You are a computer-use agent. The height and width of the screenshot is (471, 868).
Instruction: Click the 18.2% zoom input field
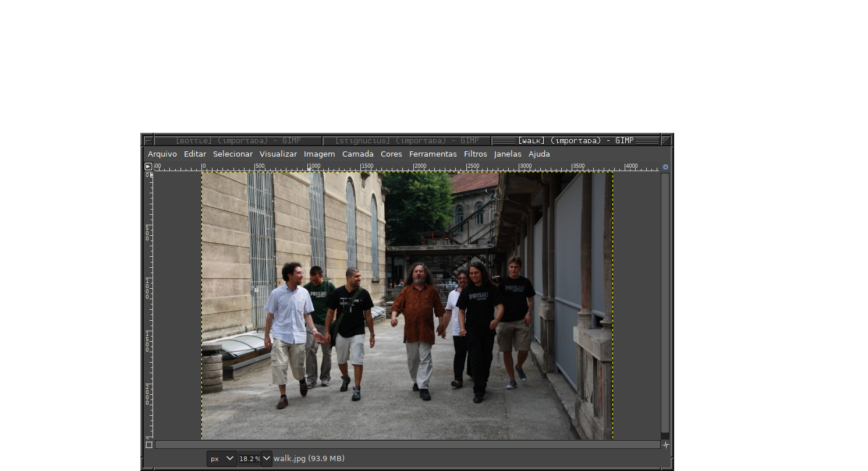tap(249, 459)
